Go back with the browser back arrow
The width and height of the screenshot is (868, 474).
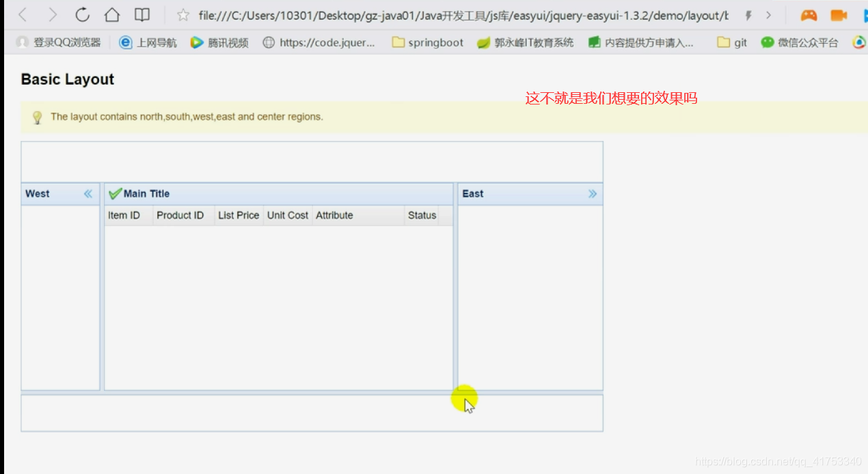click(x=23, y=14)
